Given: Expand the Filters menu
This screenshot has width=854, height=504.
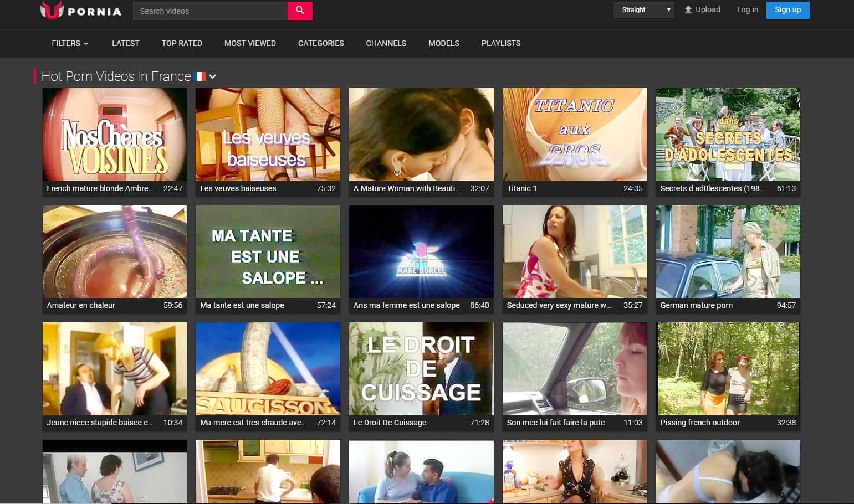Looking at the screenshot, I should (x=70, y=43).
